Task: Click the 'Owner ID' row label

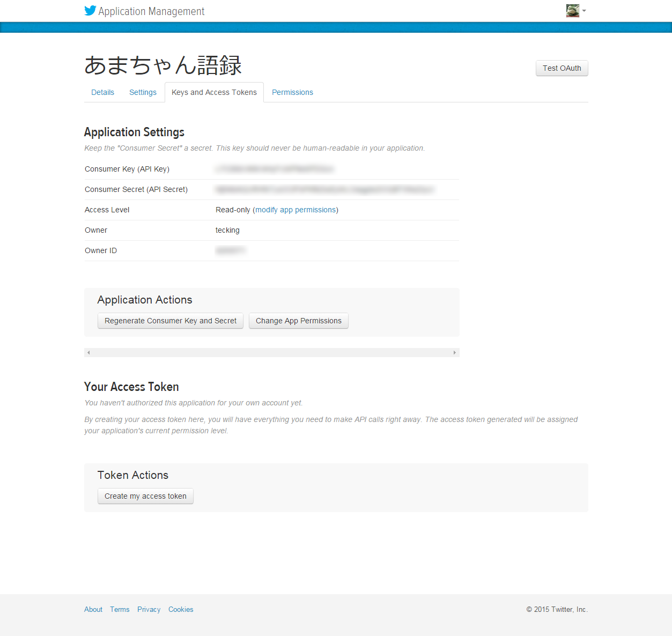Action: (101, 250)
